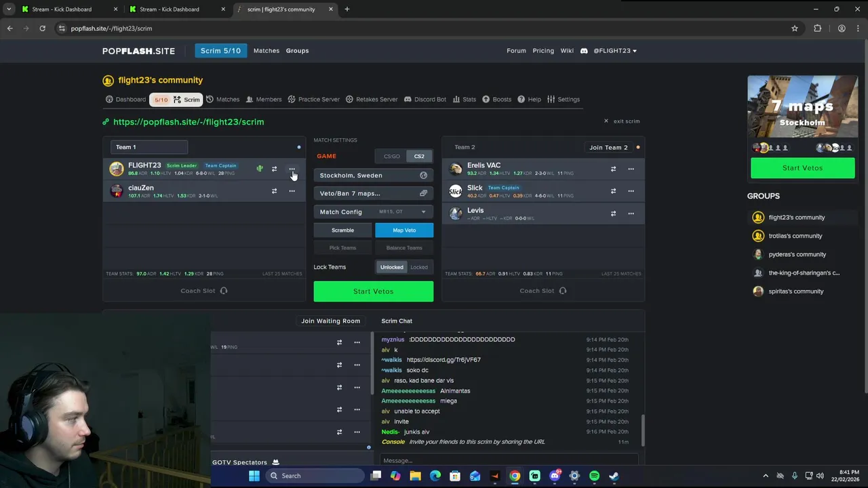Select the Pick Teams mode
868x488 pixels.
point(342,248)
